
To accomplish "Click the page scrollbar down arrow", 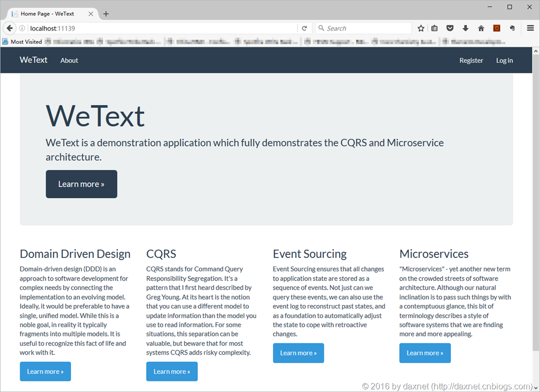I will [x=536, y=388].
